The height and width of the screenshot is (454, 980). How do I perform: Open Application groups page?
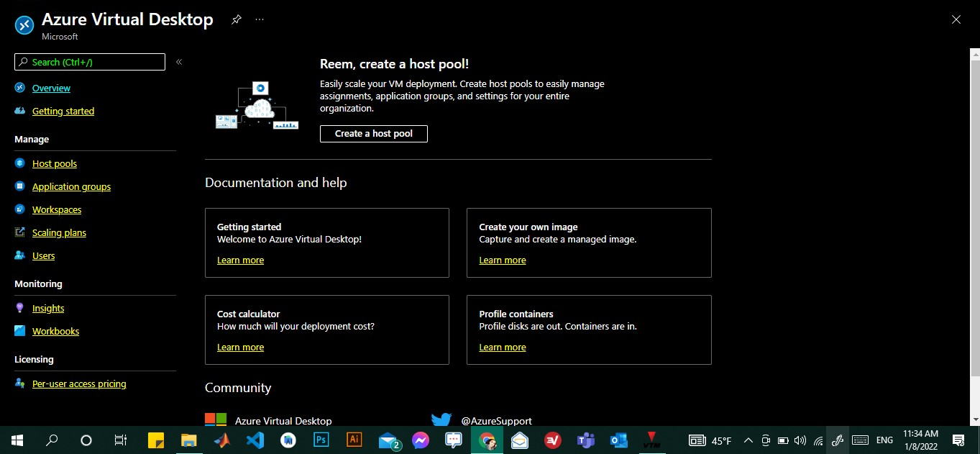tap(71, 186)
